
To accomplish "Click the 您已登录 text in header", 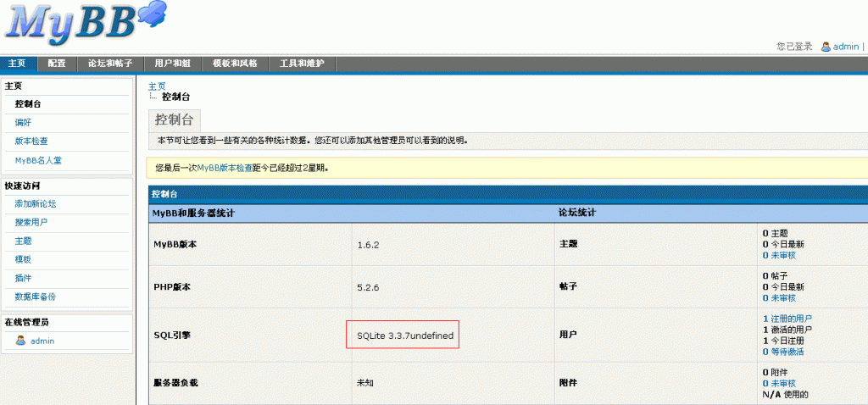I will pyautogui.click(x=794, y=47).
